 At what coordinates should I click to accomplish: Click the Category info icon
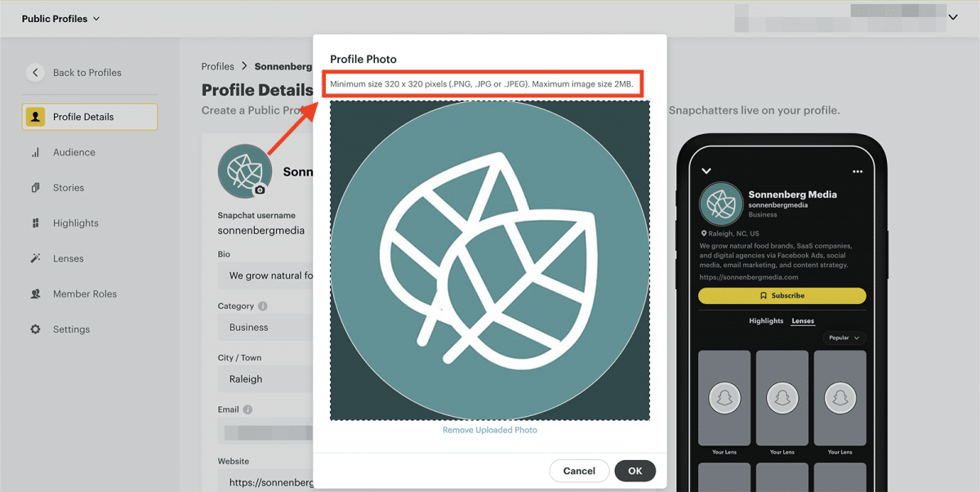click(263, 306)
